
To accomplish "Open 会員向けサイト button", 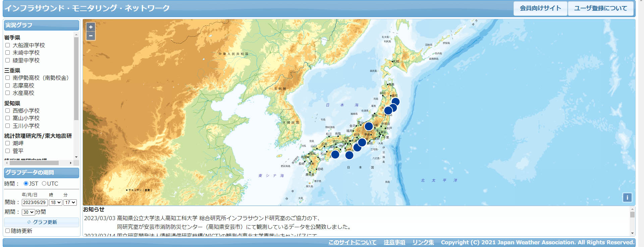I will (x=540, y=8).
